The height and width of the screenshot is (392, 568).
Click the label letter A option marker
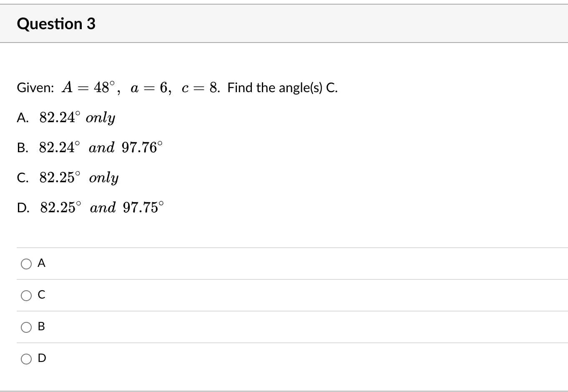(22, 118)
